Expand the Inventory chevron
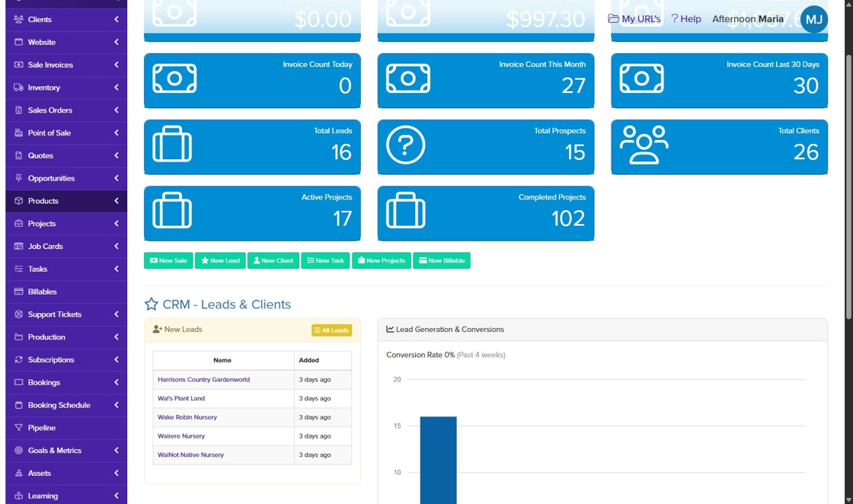Viewport: 853px width, 504px height. (x=117, y=88)
